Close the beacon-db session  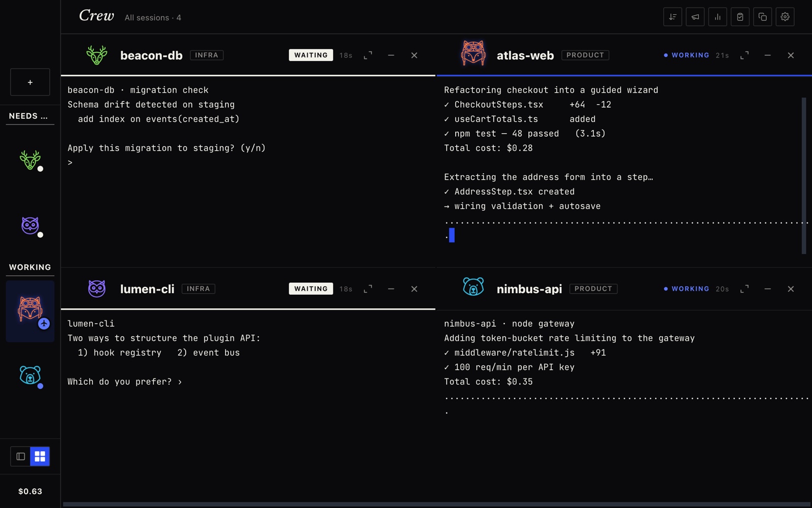pyautogui.click(x=414, y=55)
